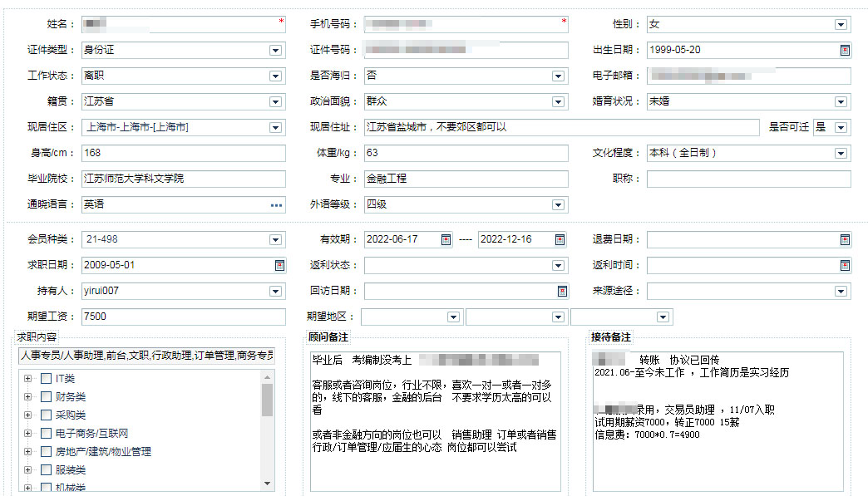Check the IT类 category checkbox
This screenshot has width=868, height=496.
coord(47,378)
